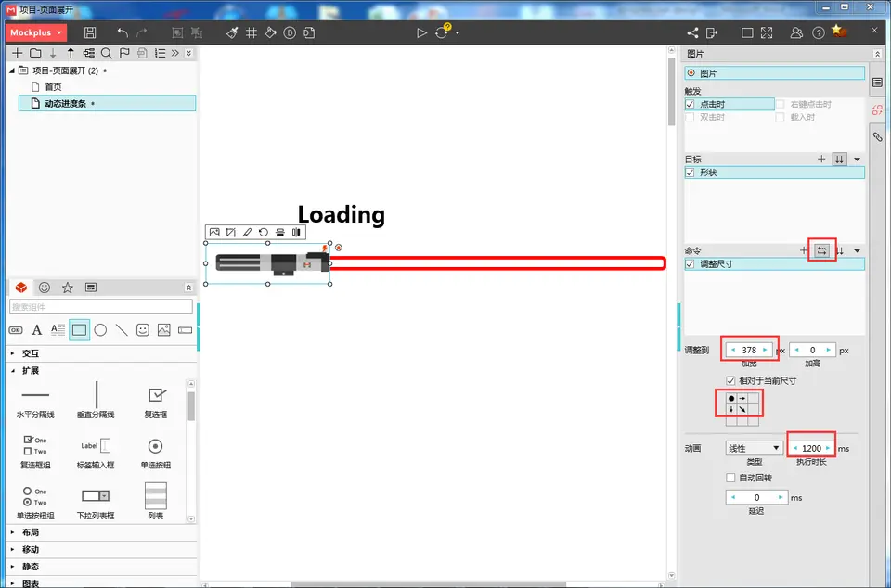Open the export icon in top toolbar
The height and width of the screenshot is (588, 891).
(712, 32)
